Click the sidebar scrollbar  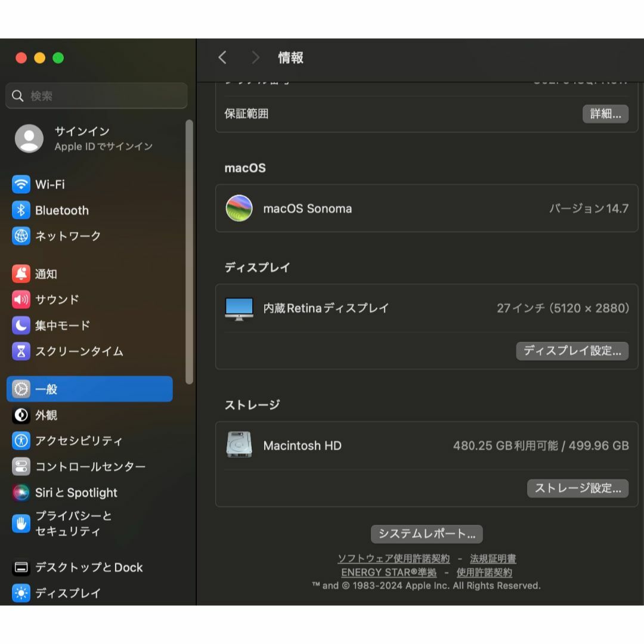tap(190, 252)
